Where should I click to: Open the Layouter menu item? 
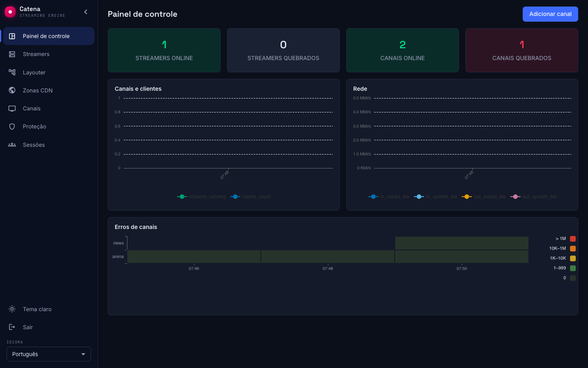coord(49,72)
